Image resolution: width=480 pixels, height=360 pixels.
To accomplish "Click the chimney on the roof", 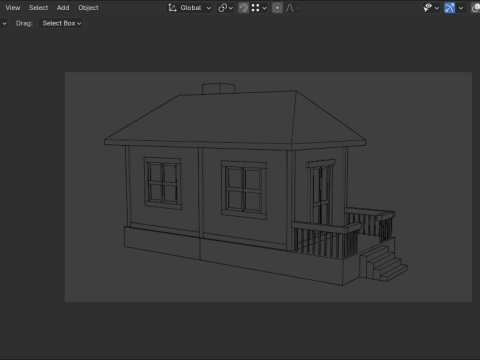I will point(218,89).
